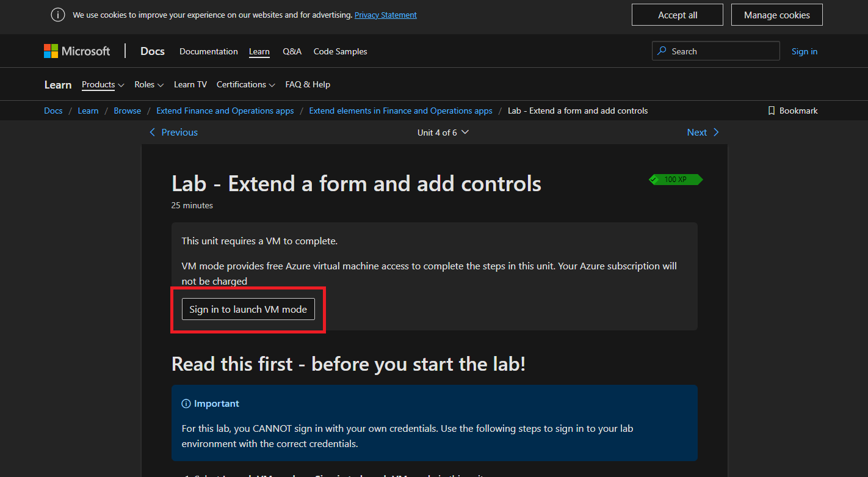Image resolution: width=868 pixels, height=477 pixels.
Task: Click the page title 'Lab - Extend a form and add controls'
Action: (x=356, y=183)
